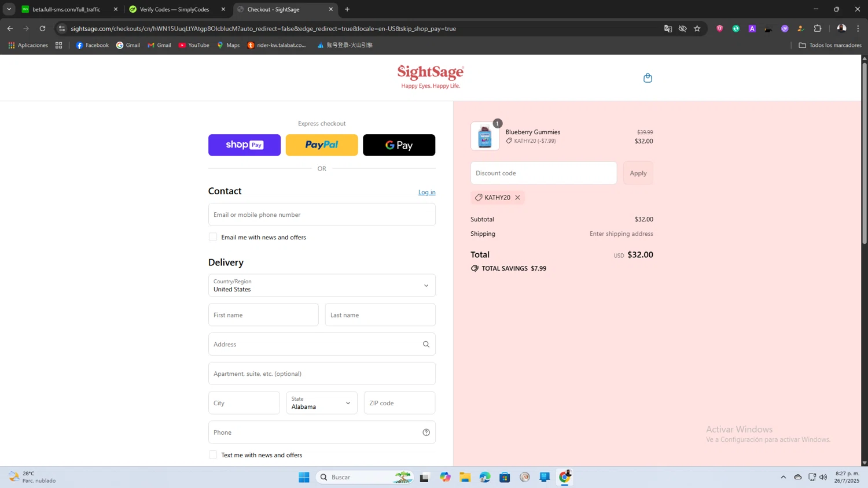
Task: Open the Chrome profile avatar
Action: [841, 28]
